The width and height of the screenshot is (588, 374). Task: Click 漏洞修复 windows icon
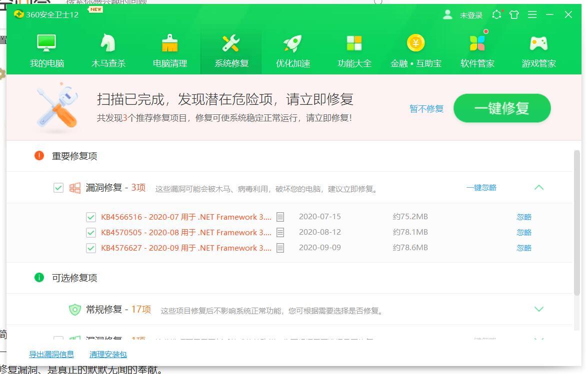pos(75,188)
